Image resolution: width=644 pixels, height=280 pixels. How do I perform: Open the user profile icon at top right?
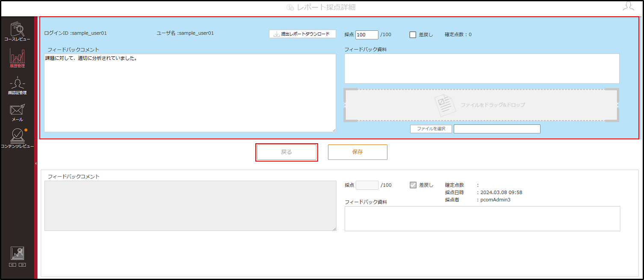pos(628,6)
